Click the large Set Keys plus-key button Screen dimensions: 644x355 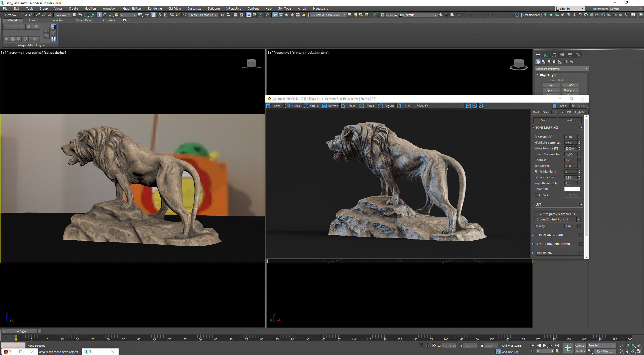[x=568, y=348]
